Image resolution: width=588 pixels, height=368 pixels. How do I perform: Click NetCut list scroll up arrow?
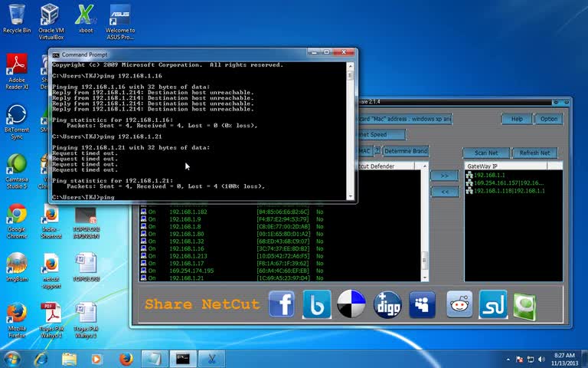[x=424, y=166]
